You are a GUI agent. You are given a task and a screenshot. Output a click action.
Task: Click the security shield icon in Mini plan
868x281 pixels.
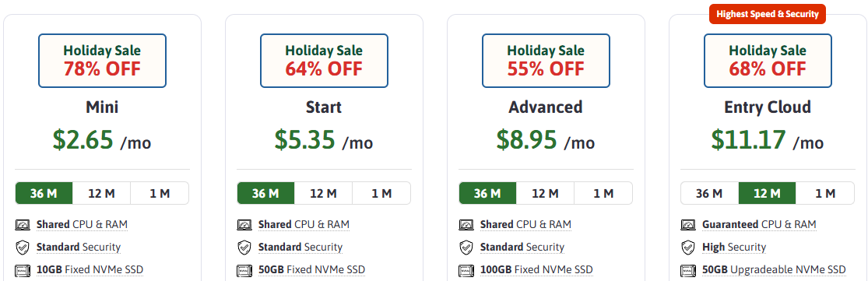click(22, 248)
